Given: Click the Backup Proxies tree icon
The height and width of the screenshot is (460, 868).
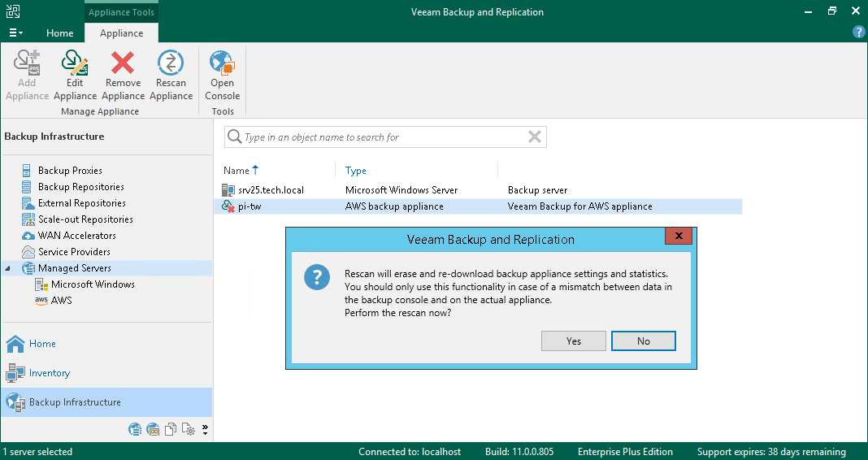Looking at the screenshot, I should (27, 171).
